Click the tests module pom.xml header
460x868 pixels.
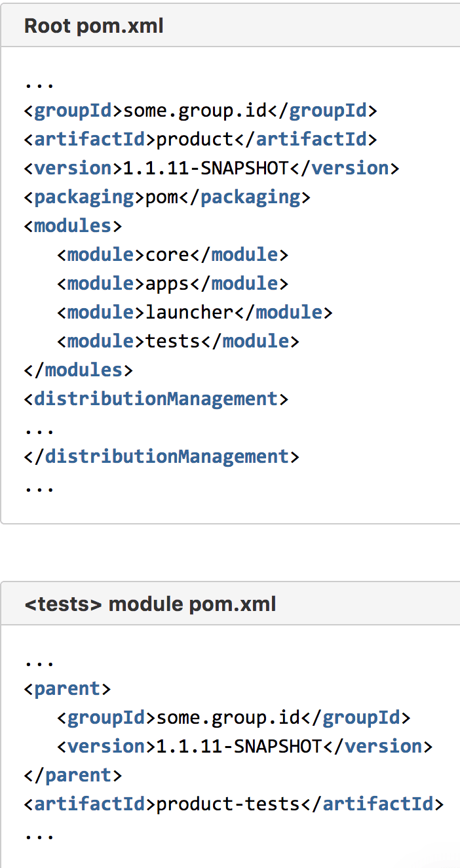click(150, 604)
